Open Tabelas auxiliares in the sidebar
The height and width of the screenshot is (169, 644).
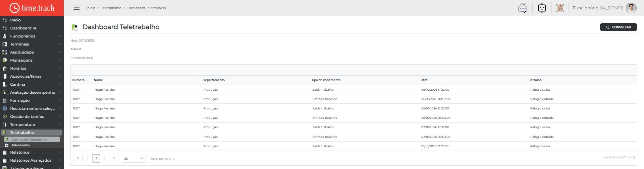[x=27, y=167]
